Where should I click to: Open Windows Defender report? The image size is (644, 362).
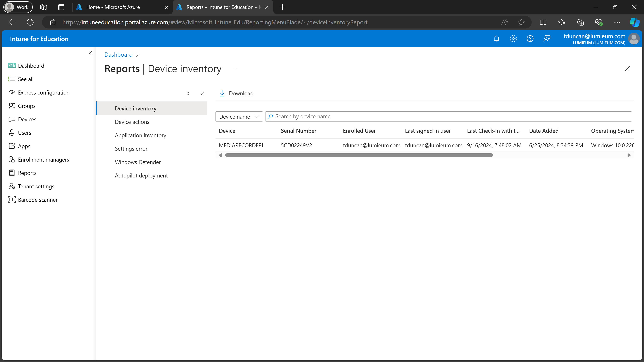(138, 162)
